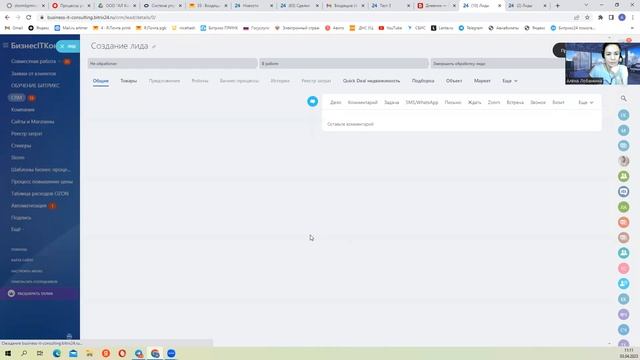Viewport: 640px width, 360px height.
Task: Click the Алена Лобанкина webcam thumbnail
Action: (602, 64)
